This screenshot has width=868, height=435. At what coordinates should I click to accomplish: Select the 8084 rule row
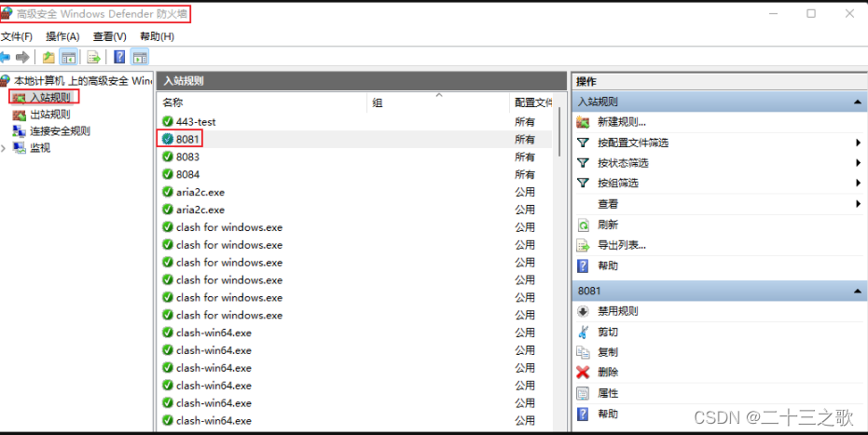354,174
